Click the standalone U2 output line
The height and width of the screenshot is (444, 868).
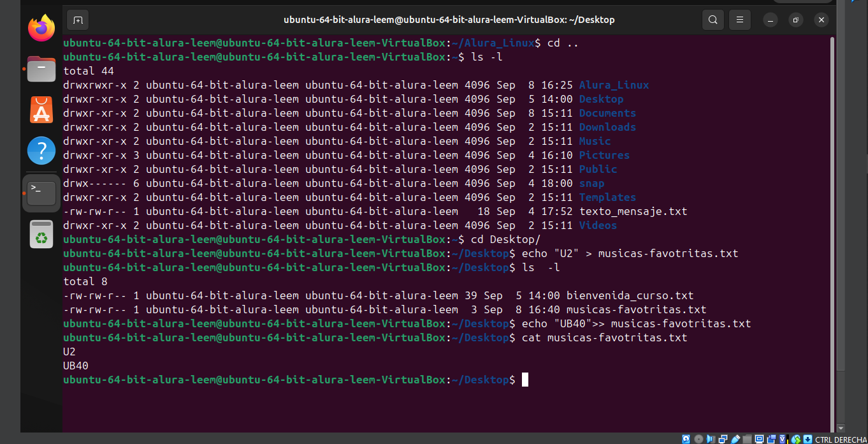click(69, 352)
